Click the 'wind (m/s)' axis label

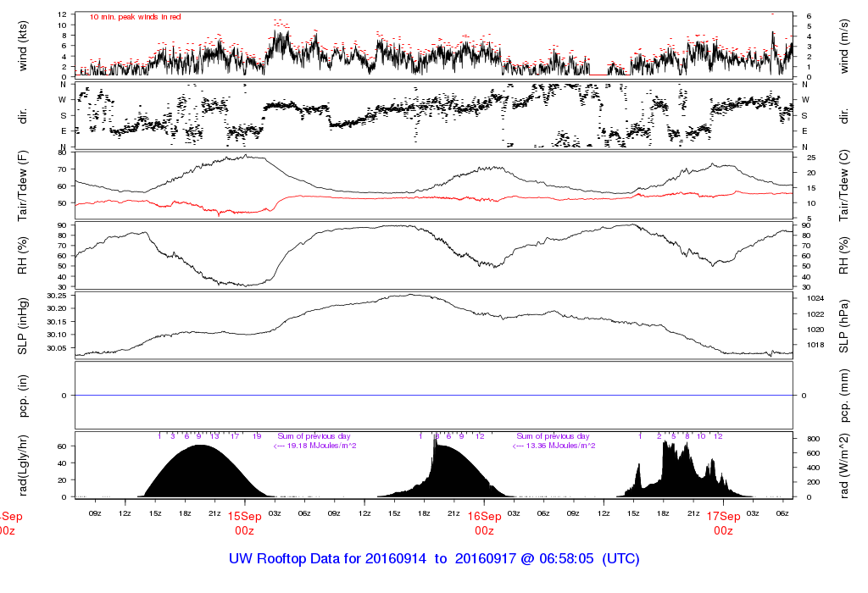click(843, 46)
